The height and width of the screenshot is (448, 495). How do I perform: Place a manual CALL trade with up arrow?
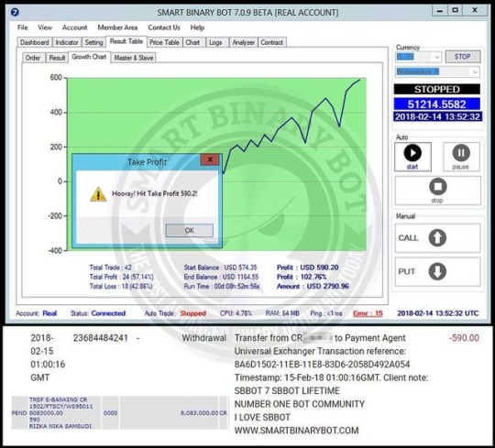tap(437, 238)
